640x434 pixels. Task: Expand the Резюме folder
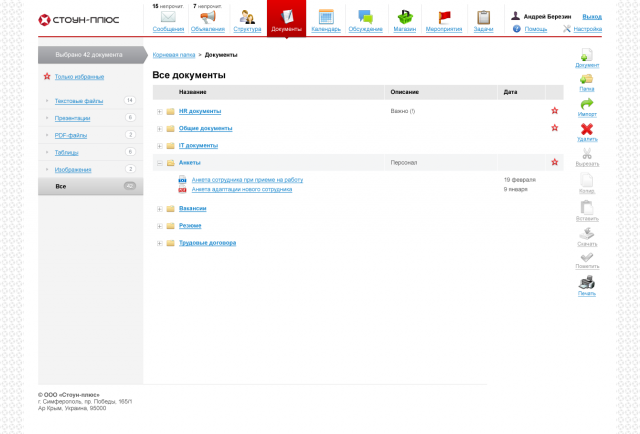click(x=160, y=226)
